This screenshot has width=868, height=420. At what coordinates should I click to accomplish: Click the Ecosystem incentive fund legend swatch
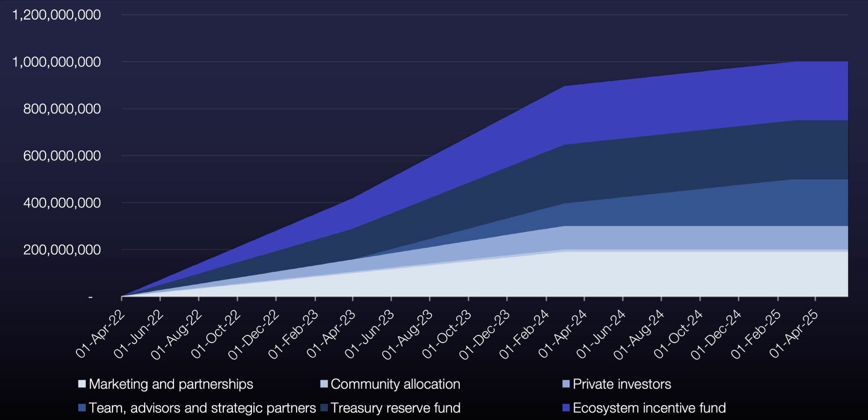tap(566, 408)
